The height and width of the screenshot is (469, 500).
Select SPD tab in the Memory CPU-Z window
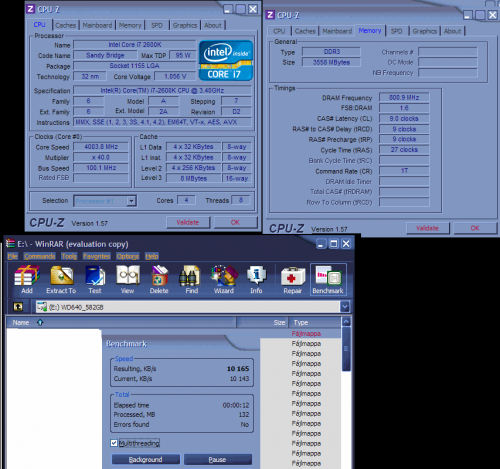[x=396, y=31]
